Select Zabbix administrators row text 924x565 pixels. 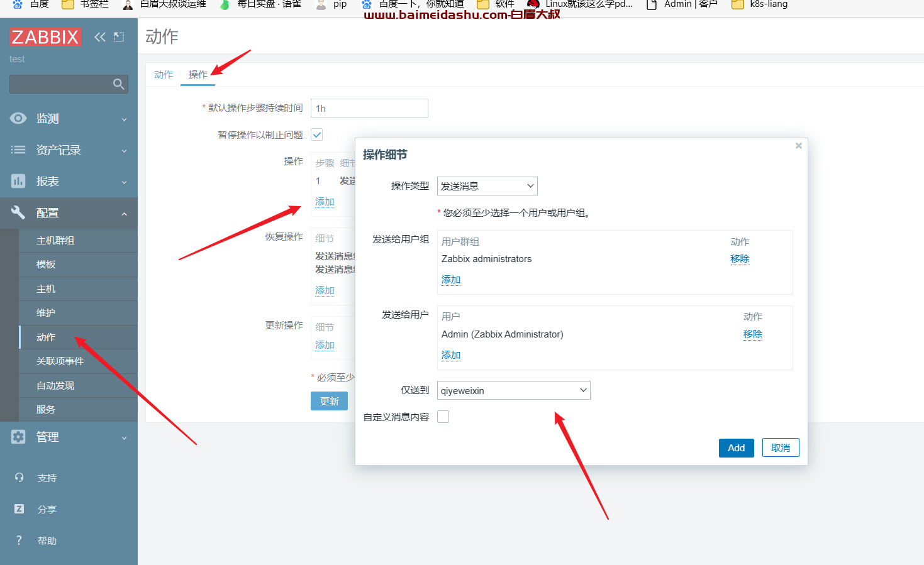click(486, 258)
